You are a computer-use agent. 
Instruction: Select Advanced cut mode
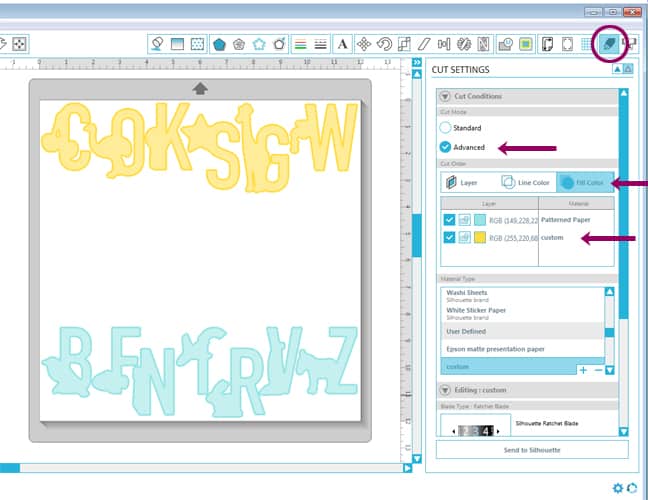coord(446,147)
